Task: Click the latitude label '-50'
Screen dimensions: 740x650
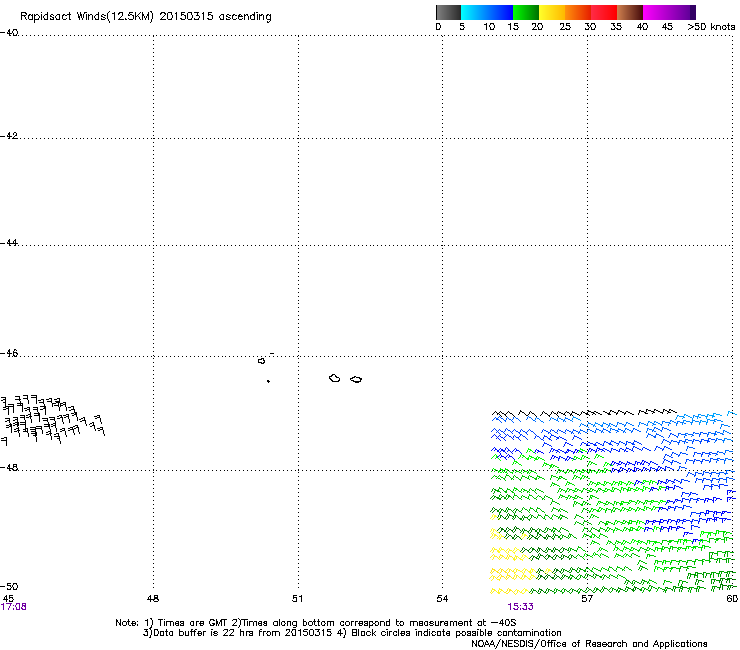Action: click(9, 587)
